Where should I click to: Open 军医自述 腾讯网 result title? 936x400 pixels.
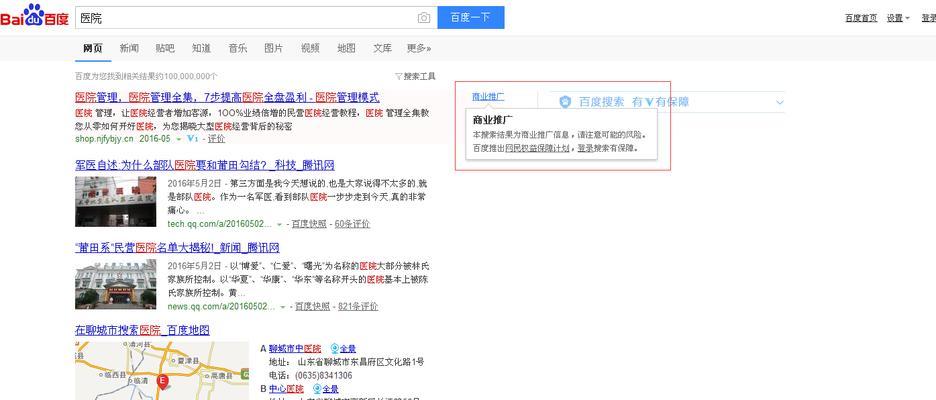click(x=205, y=165)
